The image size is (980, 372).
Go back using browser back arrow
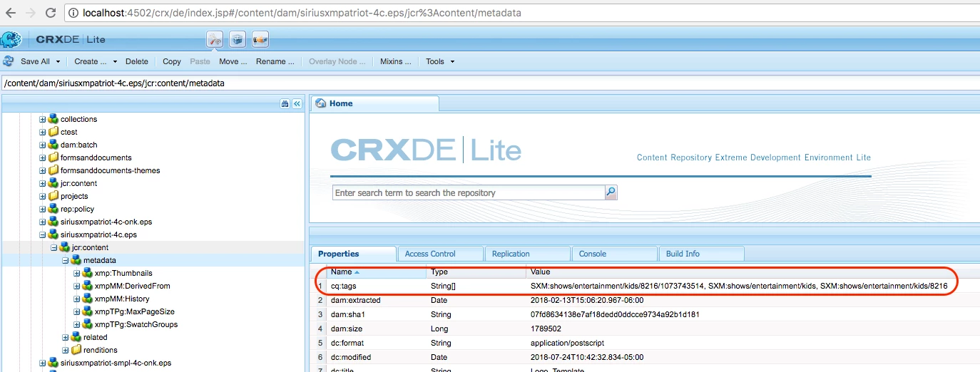11,13
